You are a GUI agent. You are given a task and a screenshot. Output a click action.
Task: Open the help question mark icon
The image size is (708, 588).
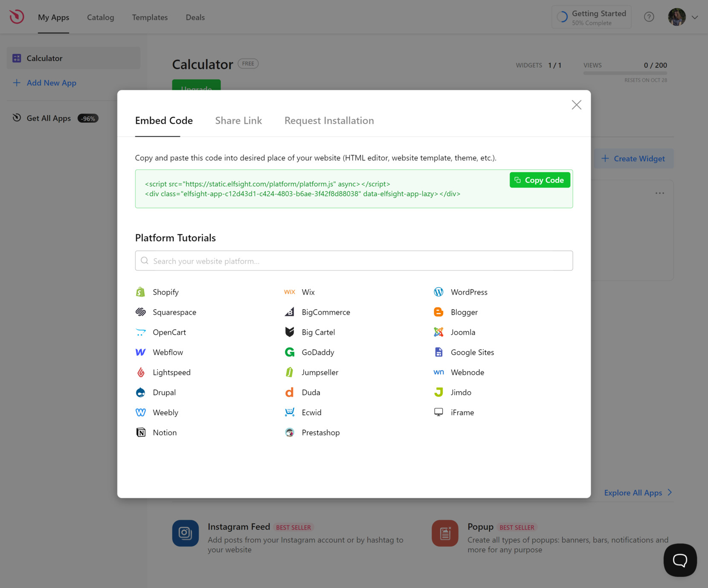click(649, 17)
